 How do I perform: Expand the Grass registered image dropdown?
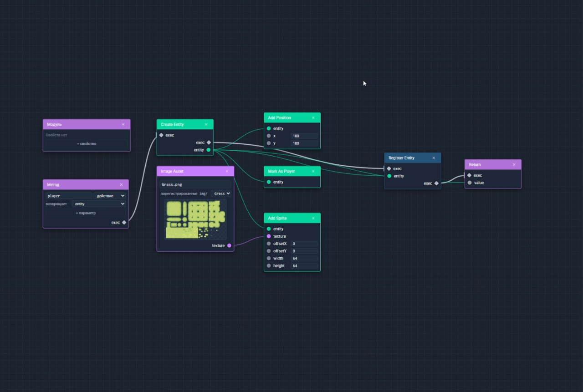point(221,193)
